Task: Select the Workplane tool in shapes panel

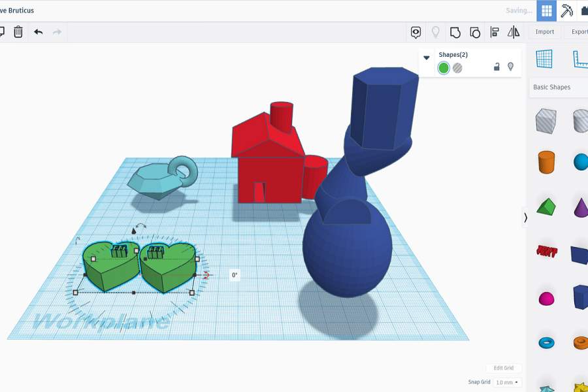Action: pyautogui.click(x=544, y=59)
